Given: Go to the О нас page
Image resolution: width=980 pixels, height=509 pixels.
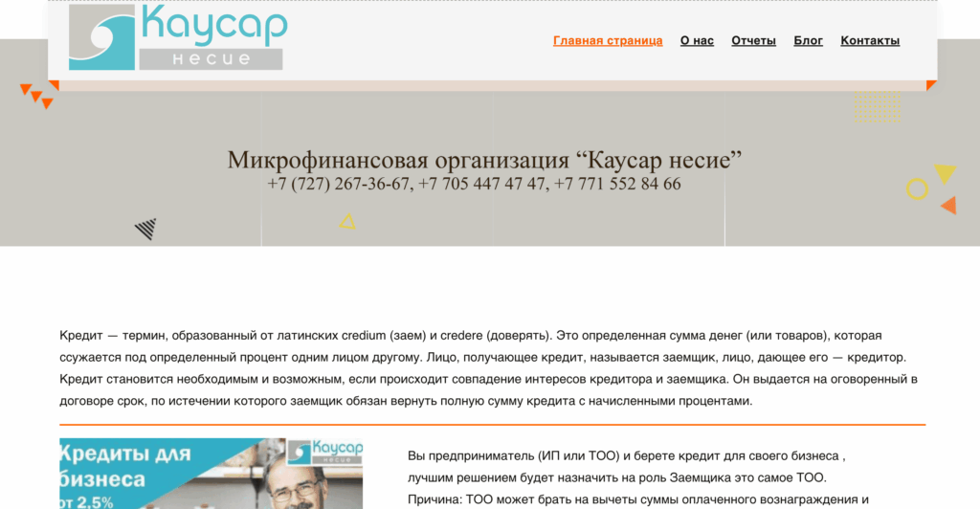Looking at the screenshot, I should pos(697,40).
